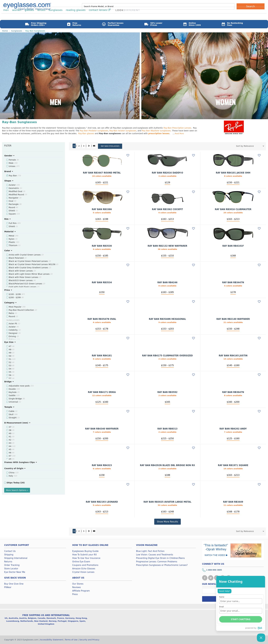This screenshot has width=268, height=644.
Task: Save RB3447N using the heart icon
Action: (x=259, y=265)
